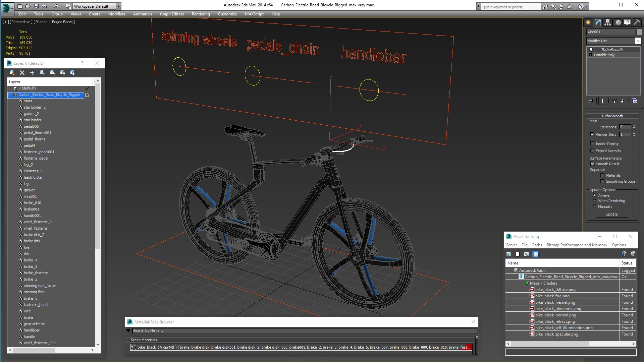644x362 pixels.
Task: Check Separate by Smoothing Groups checkbox
Action: click(602, 181)
